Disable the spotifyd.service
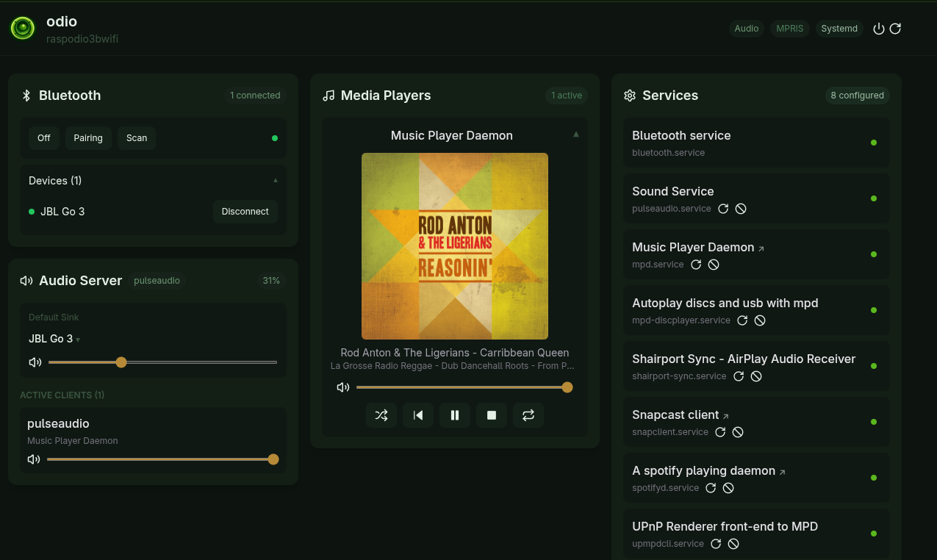 point(728,488)
